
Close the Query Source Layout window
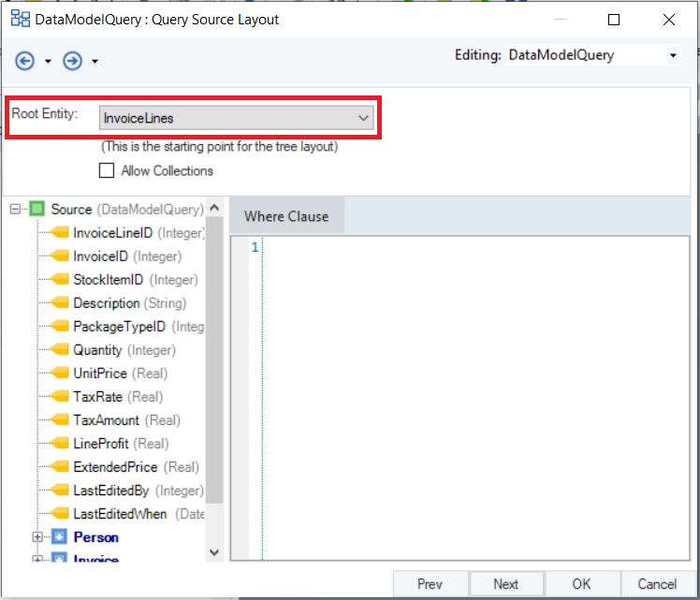coord(669,20)
